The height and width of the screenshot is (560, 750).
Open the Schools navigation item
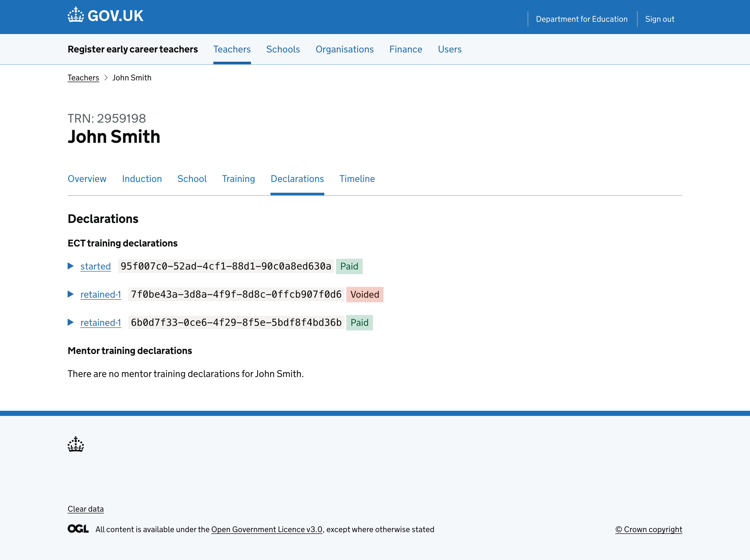point(283,49)
